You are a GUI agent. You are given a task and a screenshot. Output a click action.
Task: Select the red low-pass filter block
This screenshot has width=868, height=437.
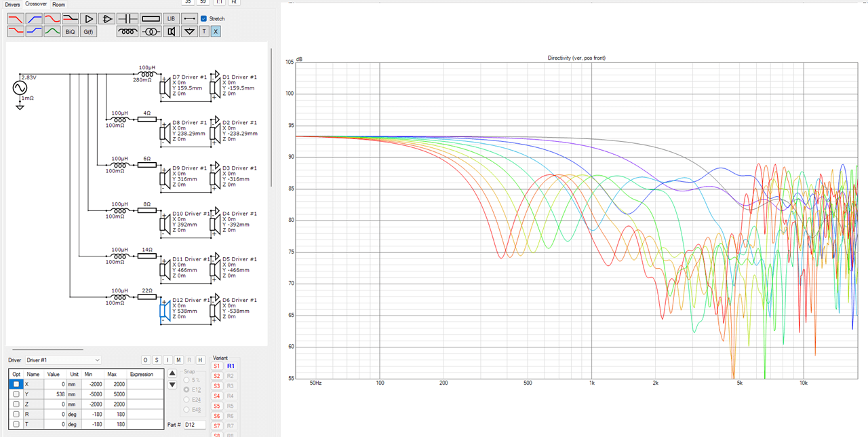pos(16,19)
